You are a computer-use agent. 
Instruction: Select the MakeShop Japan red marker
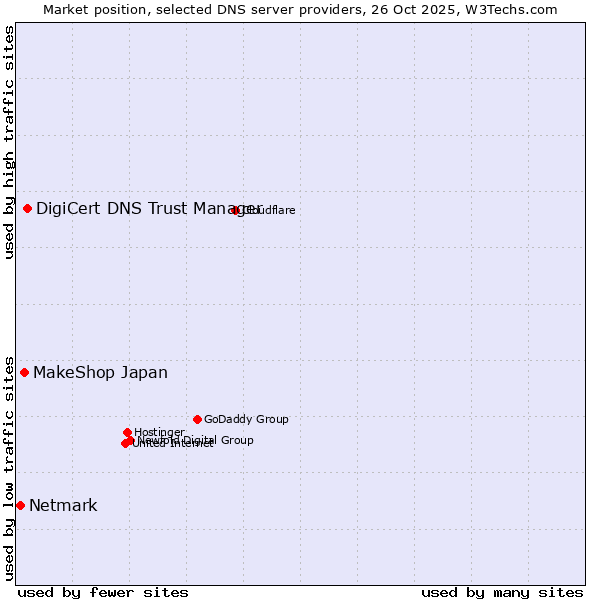coord(25,372)
